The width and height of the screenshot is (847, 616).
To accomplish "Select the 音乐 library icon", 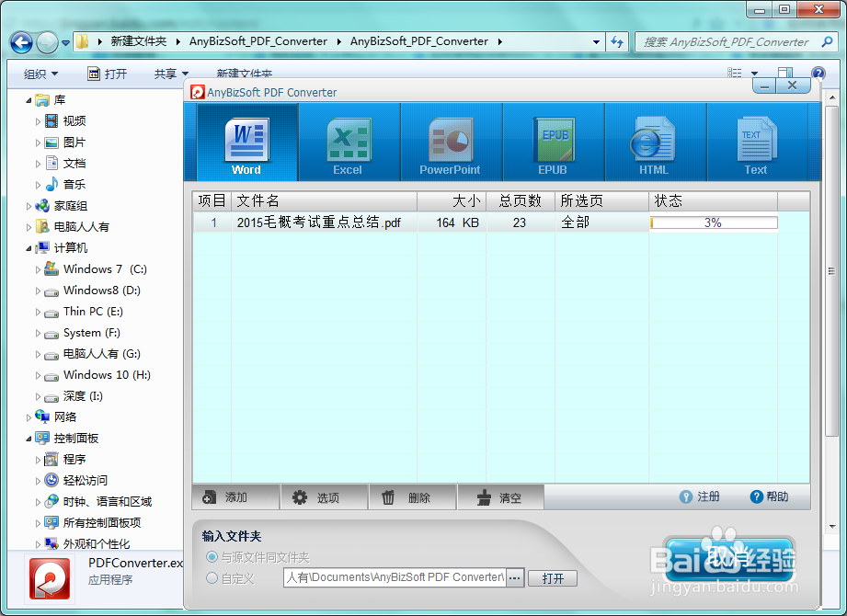I will [52, 184].
